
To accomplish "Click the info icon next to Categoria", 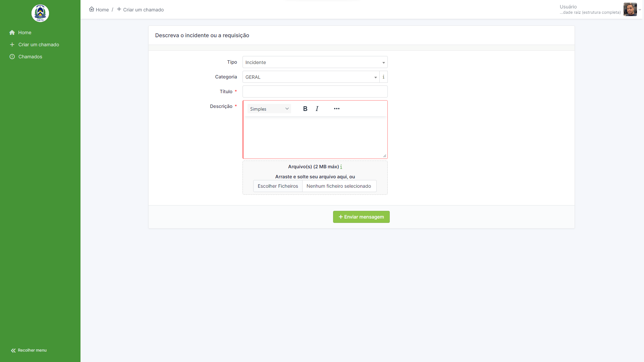I will click(x=383, y=77).
